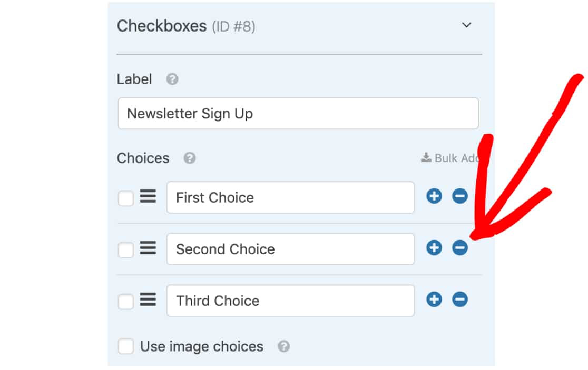Open the Choices help tooltip icon

coord(189,158)
